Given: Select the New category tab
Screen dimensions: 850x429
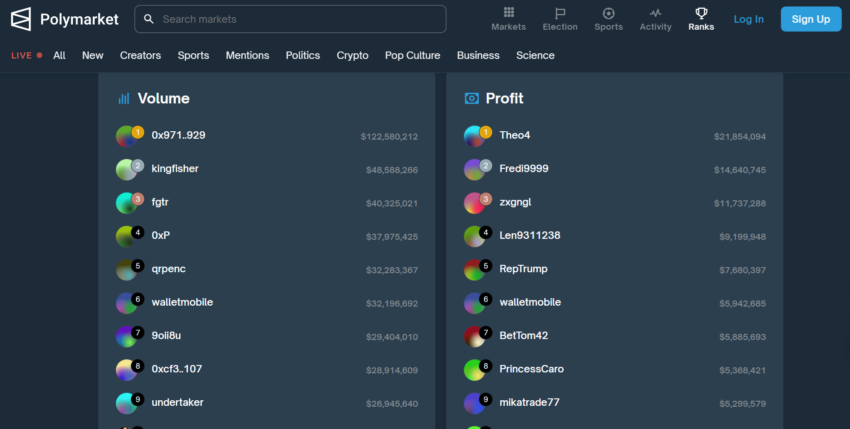Looking at the screenshot, I should click(93, 55).
